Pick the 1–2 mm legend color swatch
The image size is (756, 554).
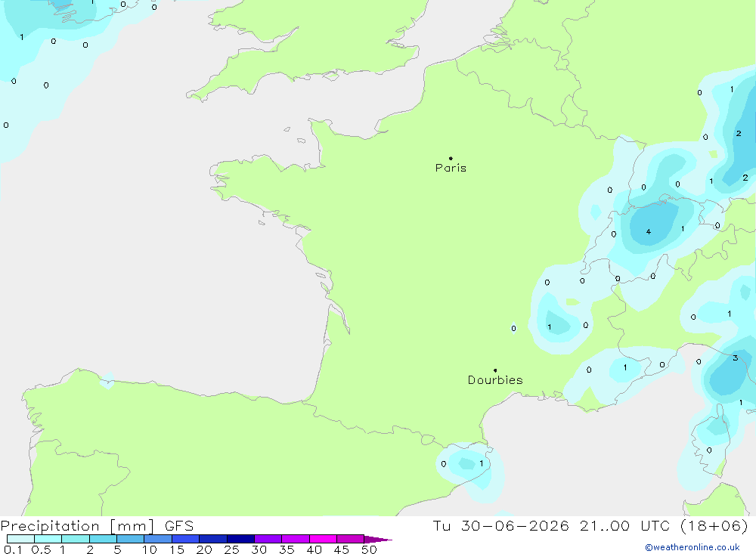coord(76,539)
